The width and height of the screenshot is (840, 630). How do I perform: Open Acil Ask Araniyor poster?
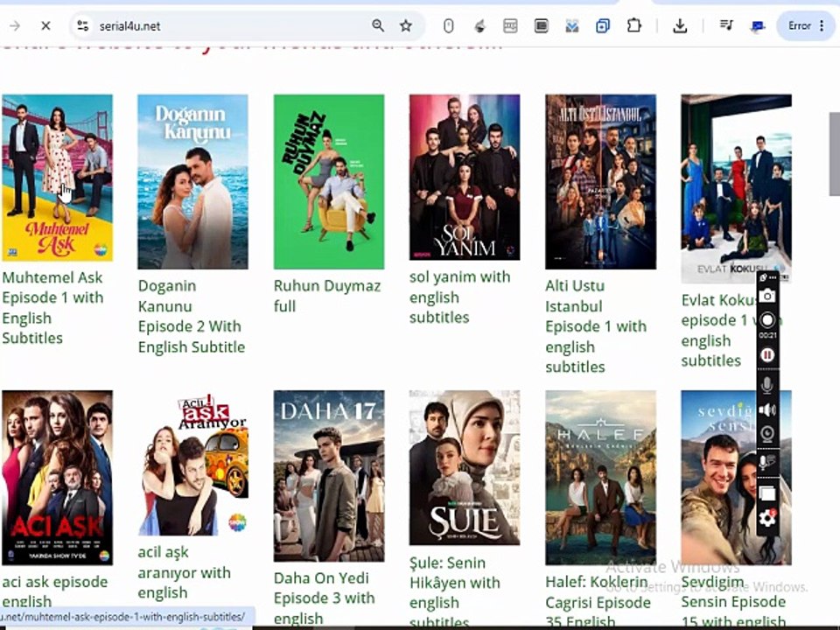pyautogui.click(x=192, y=463)
